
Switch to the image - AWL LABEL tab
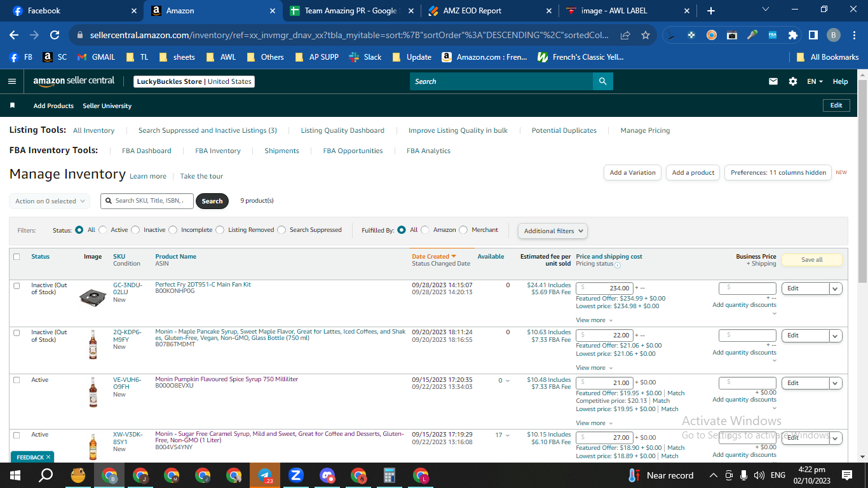(628, 11)
